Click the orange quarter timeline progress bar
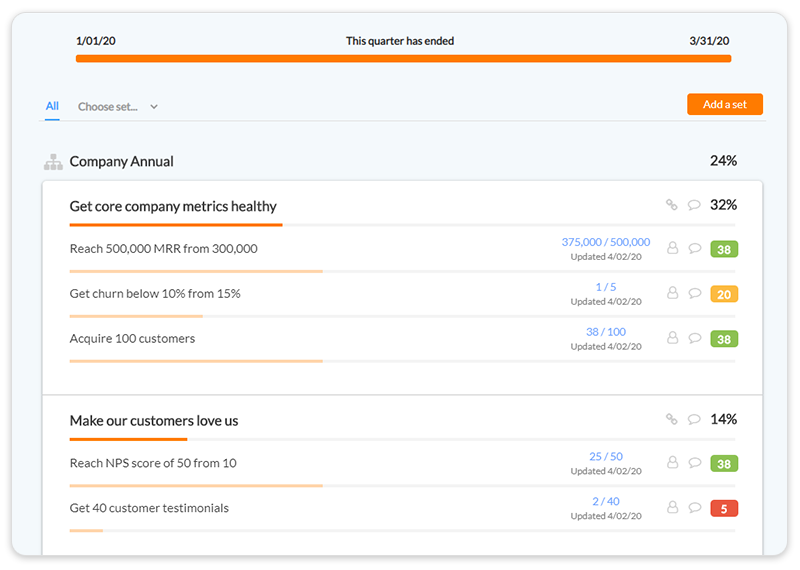800x570 pixels. (x=403, y=59)
